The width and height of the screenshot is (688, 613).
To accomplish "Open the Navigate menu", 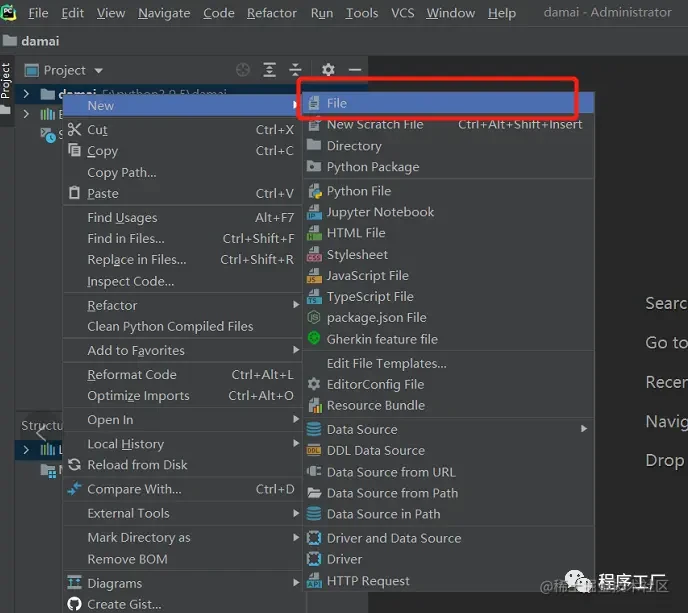I will [x=164, y=13].
